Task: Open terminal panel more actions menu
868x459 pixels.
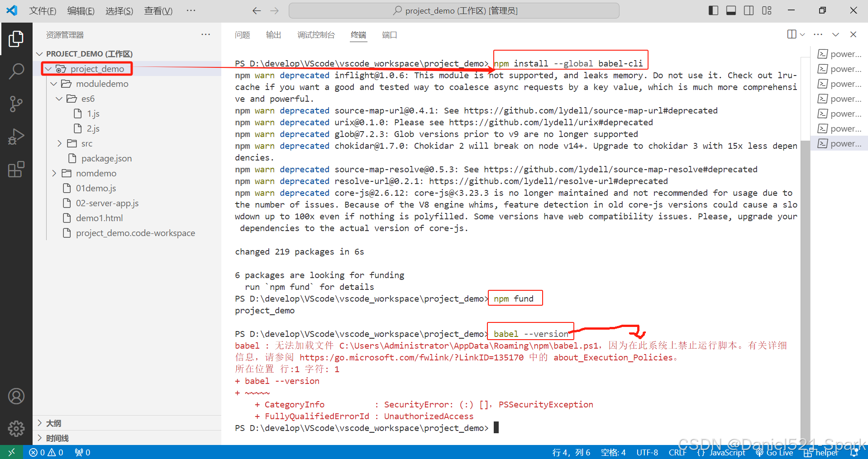Action: [818, 34]
